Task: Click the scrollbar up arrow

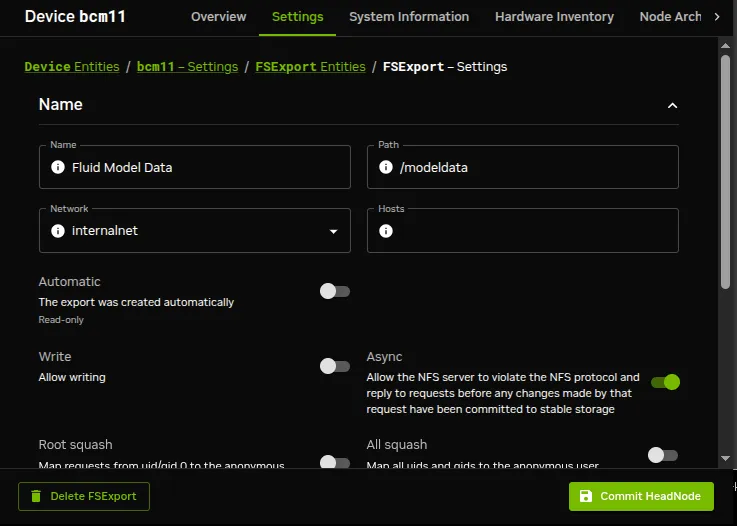Action: [x=725, y=46]
